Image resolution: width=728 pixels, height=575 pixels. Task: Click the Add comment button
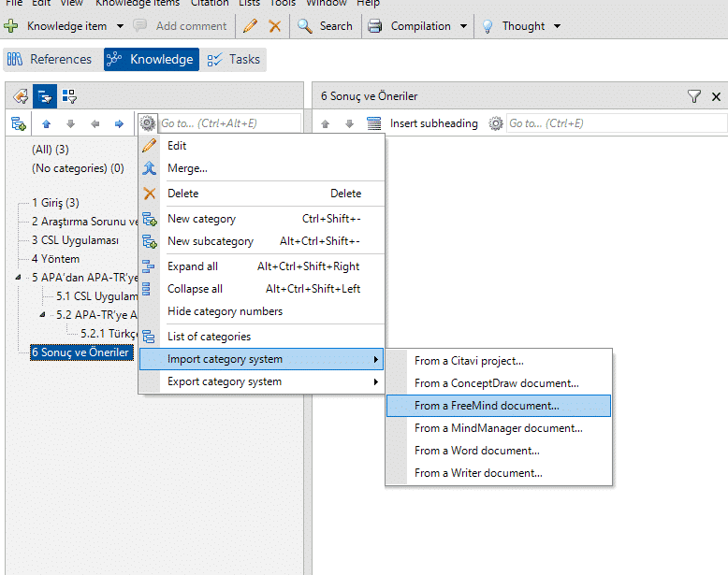tap(181, 26)
